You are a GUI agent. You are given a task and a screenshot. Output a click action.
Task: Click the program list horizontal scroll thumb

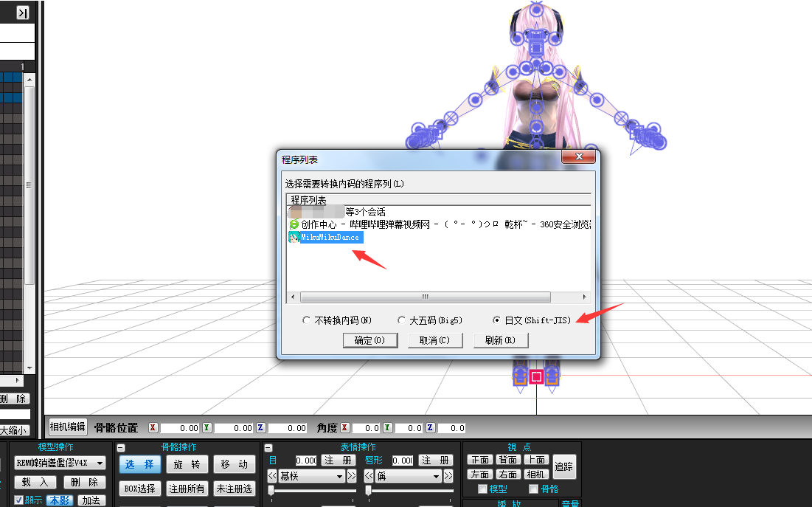click(x=425, y=297)
